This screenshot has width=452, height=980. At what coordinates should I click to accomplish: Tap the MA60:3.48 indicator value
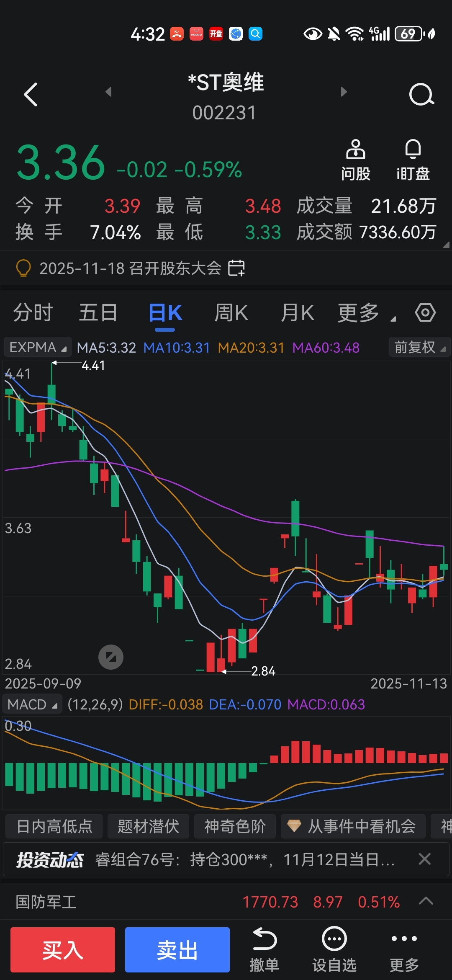coord(326,348)
